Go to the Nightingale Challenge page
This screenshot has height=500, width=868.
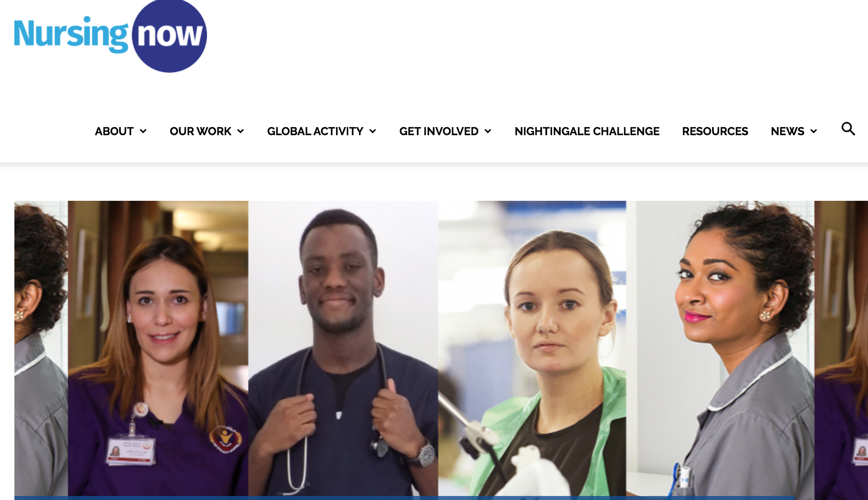[587, 131]
